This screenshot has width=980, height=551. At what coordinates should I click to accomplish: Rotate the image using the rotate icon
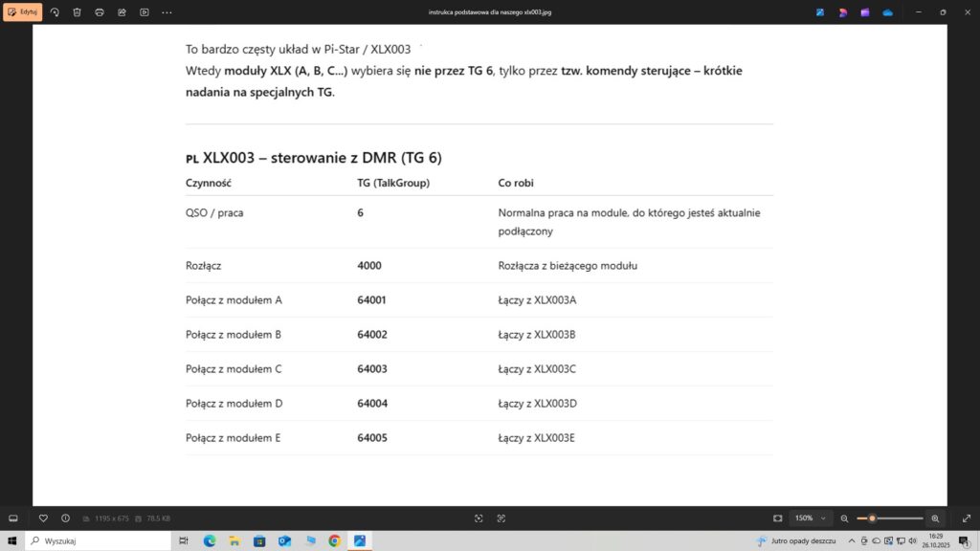(x=55, y=12)
